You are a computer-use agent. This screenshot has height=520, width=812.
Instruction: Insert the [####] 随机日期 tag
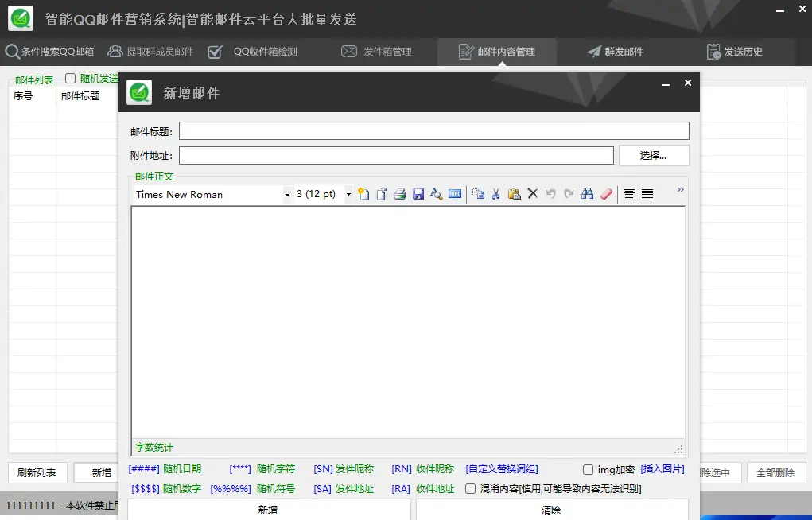165,469
